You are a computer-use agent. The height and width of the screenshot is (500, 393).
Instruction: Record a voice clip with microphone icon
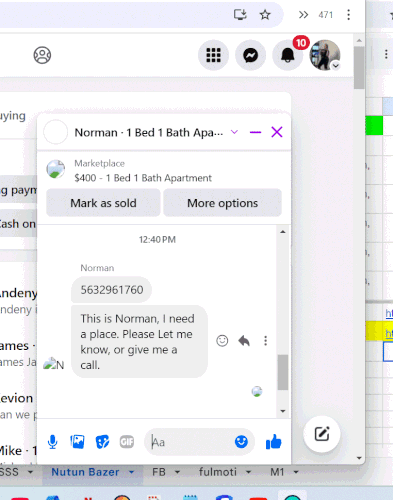52,442
